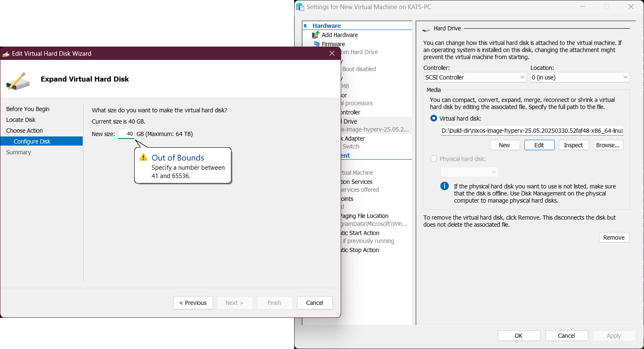
Task: Go to the Summary wizard step
Action: (x=19, y=152)
